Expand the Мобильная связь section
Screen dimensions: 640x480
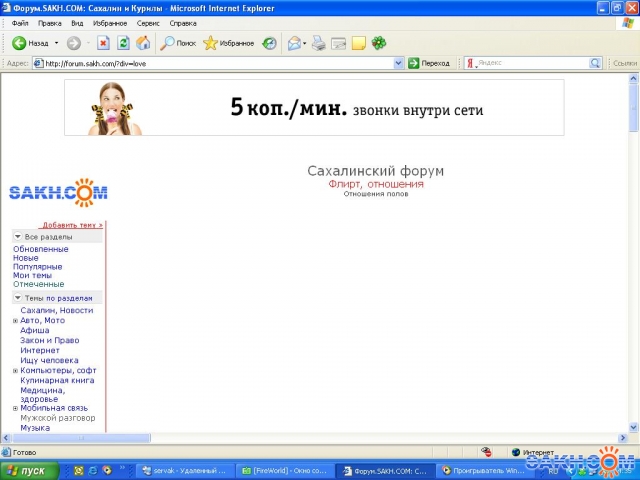[x=16, y=408]
